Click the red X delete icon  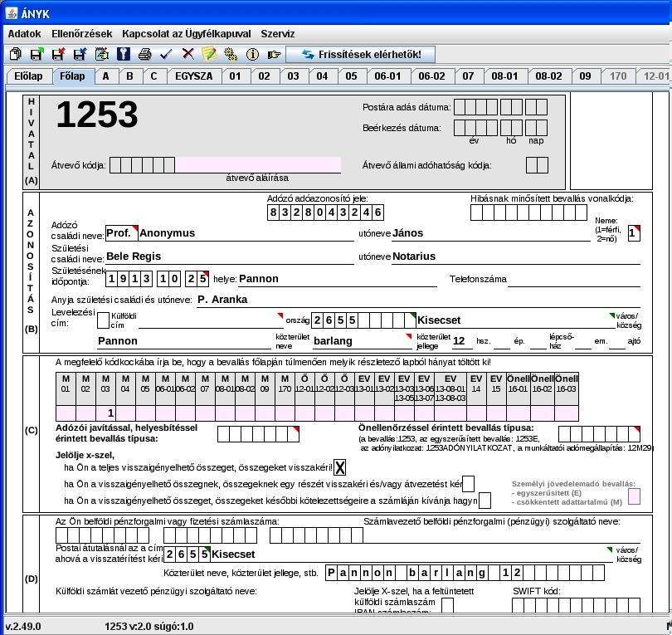point(187,54)
